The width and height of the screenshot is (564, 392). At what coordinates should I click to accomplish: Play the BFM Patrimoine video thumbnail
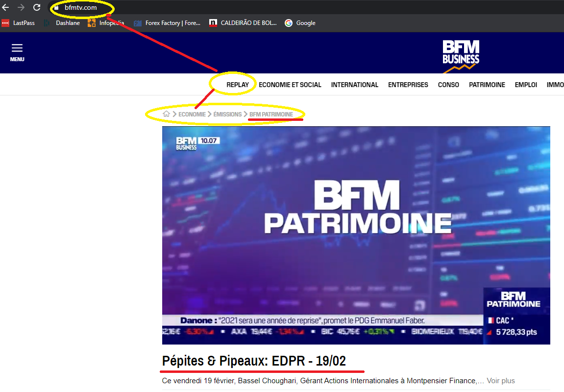click(x=356, y=235)
